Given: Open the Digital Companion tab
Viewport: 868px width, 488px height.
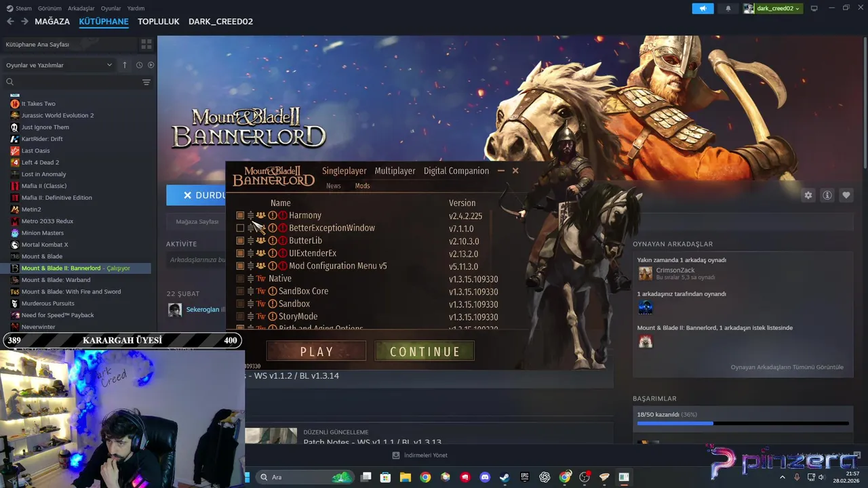Looking at the screenshot, I should [x=456, y=171].
